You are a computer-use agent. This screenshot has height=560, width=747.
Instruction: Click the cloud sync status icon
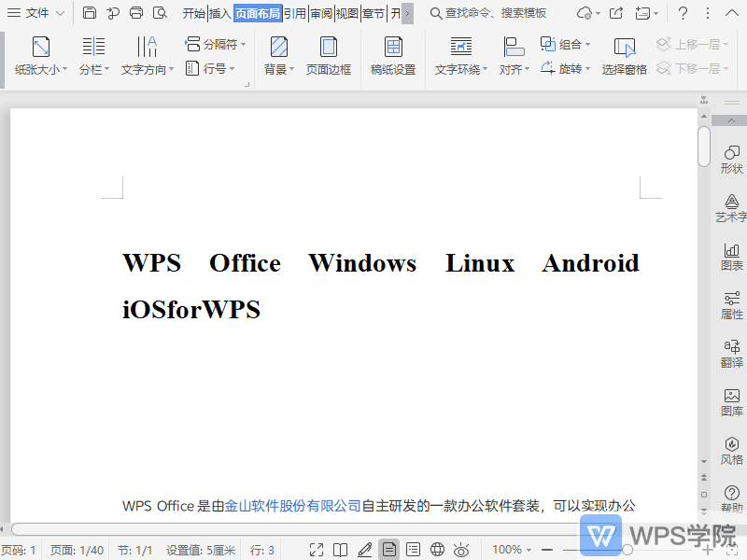point(585,13)
